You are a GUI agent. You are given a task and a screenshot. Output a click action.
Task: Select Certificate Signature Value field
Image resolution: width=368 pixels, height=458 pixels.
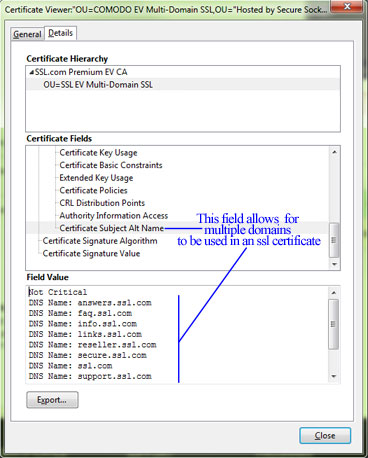(91, 254)
